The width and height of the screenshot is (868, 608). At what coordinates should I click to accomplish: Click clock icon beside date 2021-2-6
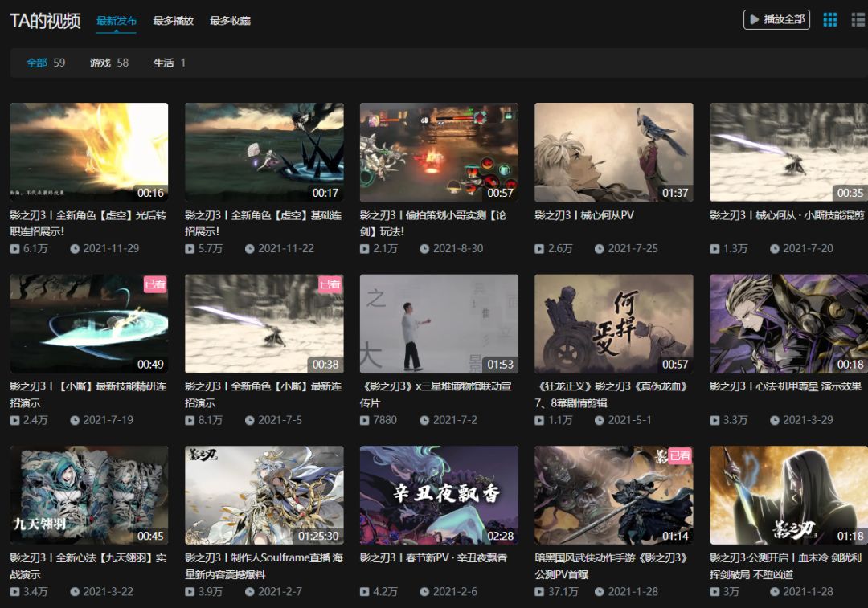click(x=424, y=592)
